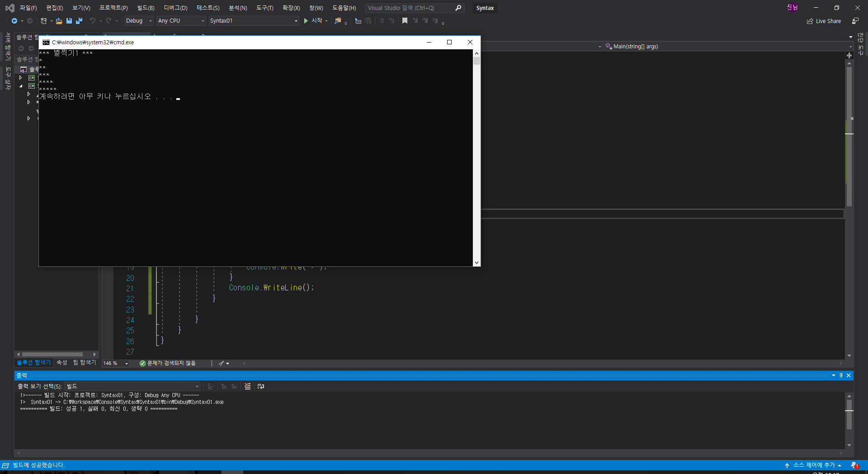Click the output panel vertical scrollbar thumb
Screen dimensions: 868x474
[849, 414]
